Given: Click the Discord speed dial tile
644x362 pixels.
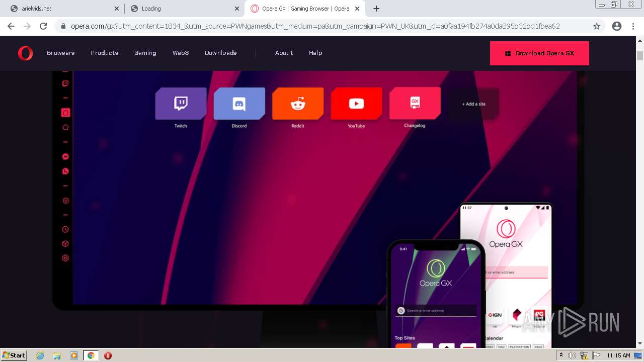Looking at the screenshot, I should [x=239, y=104].
